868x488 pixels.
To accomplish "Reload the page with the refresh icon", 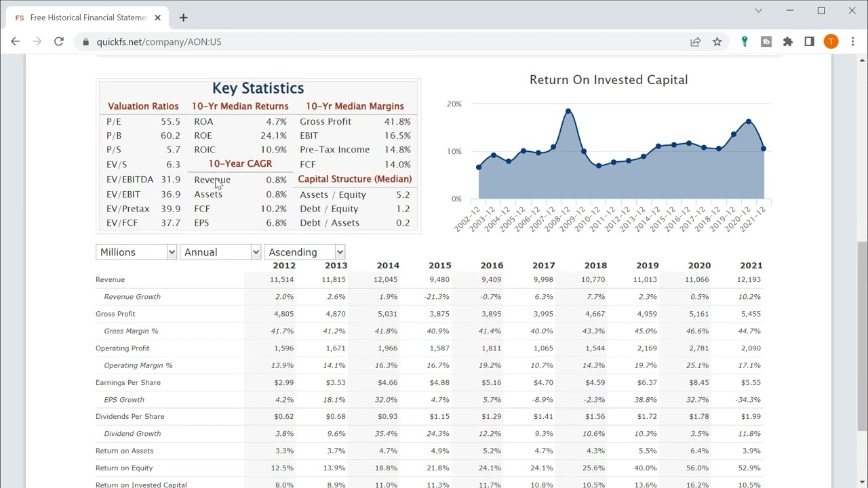I will (59, 41).
